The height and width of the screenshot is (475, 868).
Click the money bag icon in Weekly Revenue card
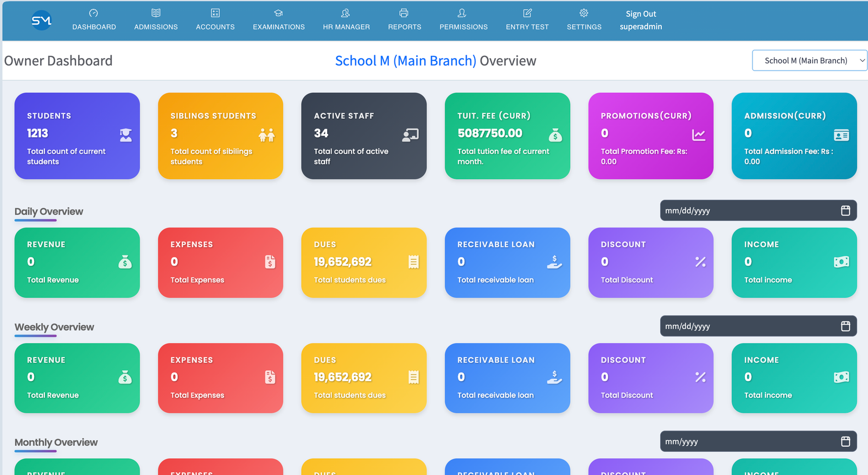point(125,377)
